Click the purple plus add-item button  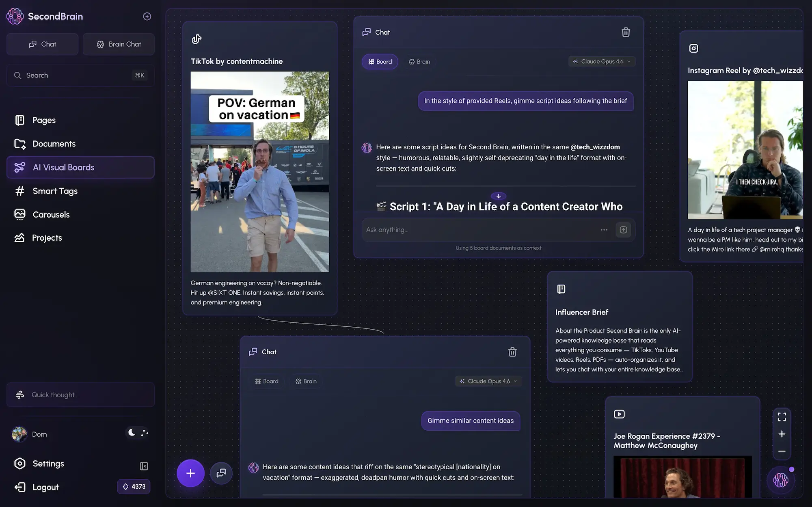click(x=190, y=473)
